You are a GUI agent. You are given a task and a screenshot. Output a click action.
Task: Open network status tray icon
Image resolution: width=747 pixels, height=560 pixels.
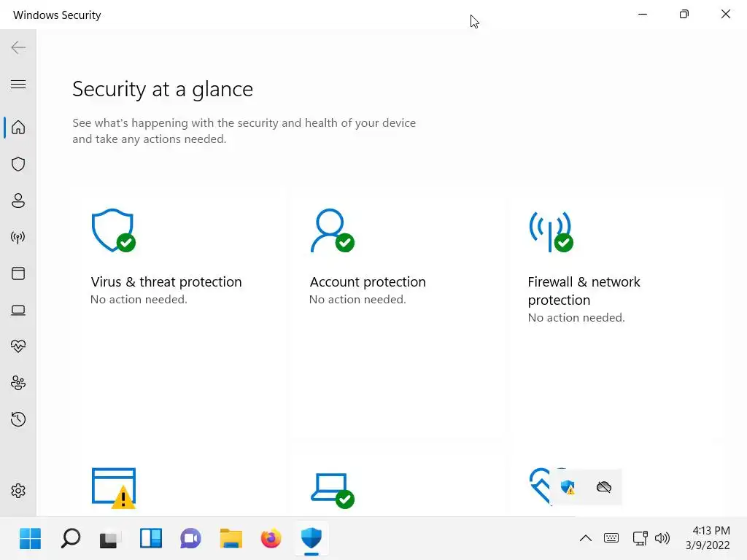coord(640,538)
